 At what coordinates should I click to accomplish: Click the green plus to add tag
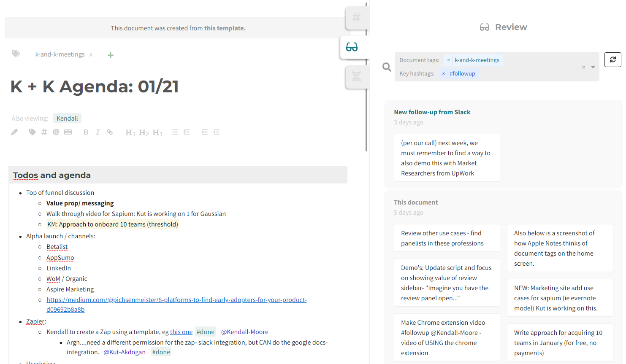pyautogui.click(x=111, y=55)
